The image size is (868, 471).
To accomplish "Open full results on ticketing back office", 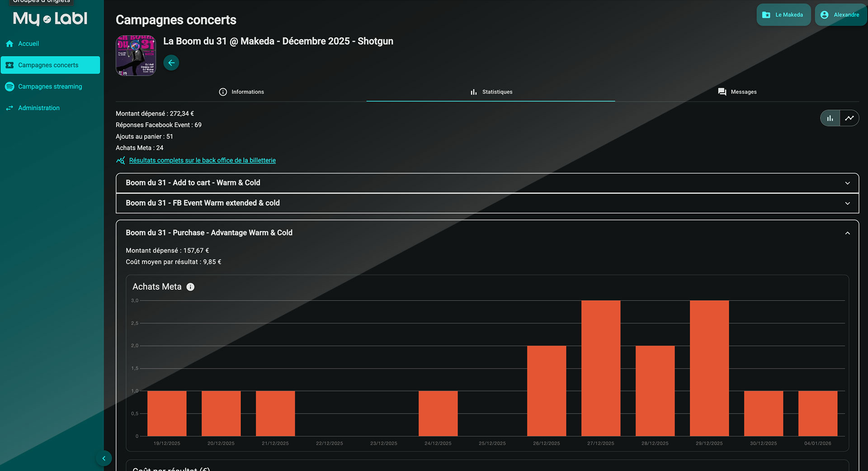I will click(202, 161).
